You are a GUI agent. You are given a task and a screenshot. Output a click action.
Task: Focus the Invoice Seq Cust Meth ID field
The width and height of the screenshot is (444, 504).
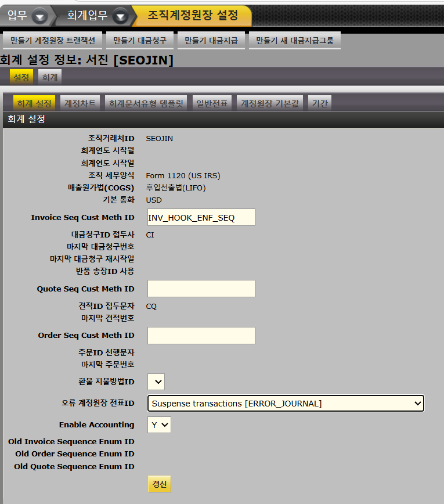(x=201, y=217)
